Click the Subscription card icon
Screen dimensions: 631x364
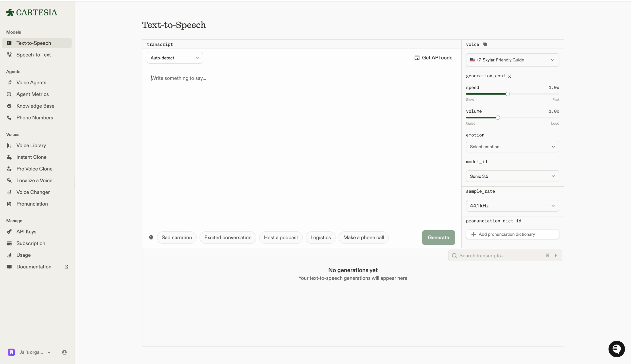click(9, 244)
